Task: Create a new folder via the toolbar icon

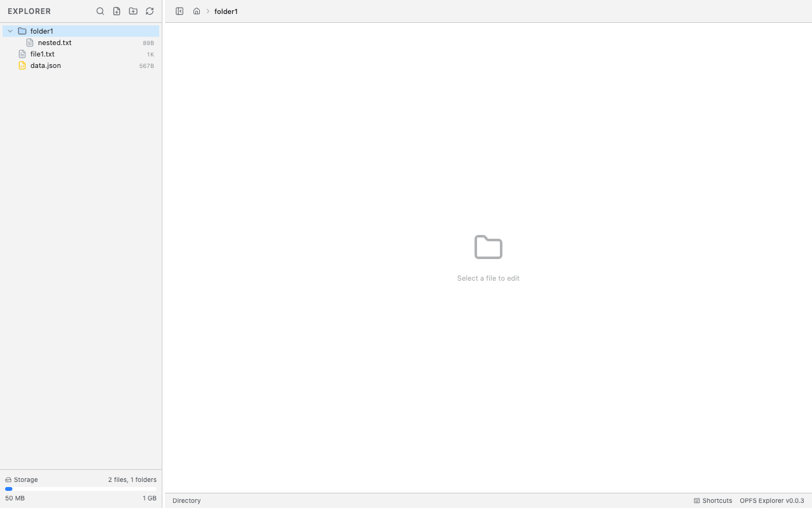Action: coord(133,11)
